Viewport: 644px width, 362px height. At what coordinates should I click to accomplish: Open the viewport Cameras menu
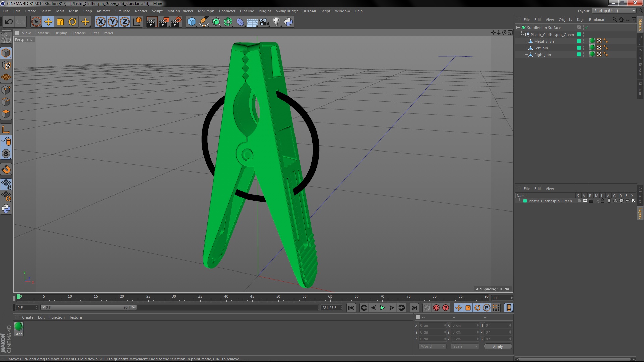pyautogui.click(x=42, y=33)
